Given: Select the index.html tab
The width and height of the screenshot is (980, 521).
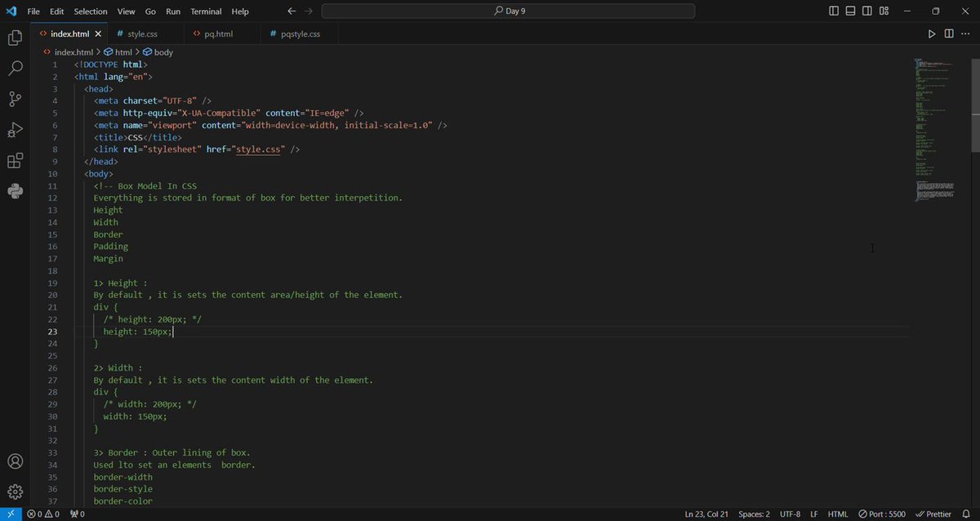Looking at the screenshot, I should click(x=69, y=34).
